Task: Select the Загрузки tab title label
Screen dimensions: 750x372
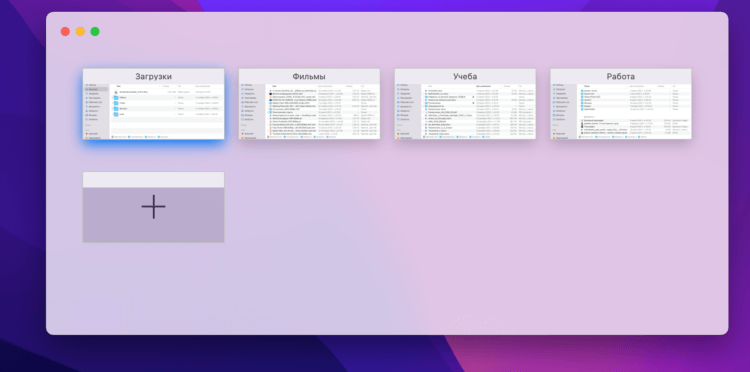Action: click(153, 77)
